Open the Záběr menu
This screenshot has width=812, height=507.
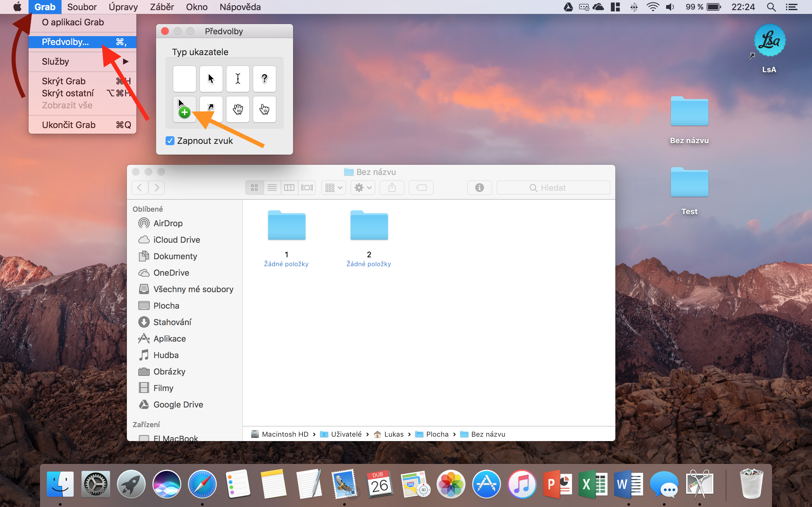(162, 7)
